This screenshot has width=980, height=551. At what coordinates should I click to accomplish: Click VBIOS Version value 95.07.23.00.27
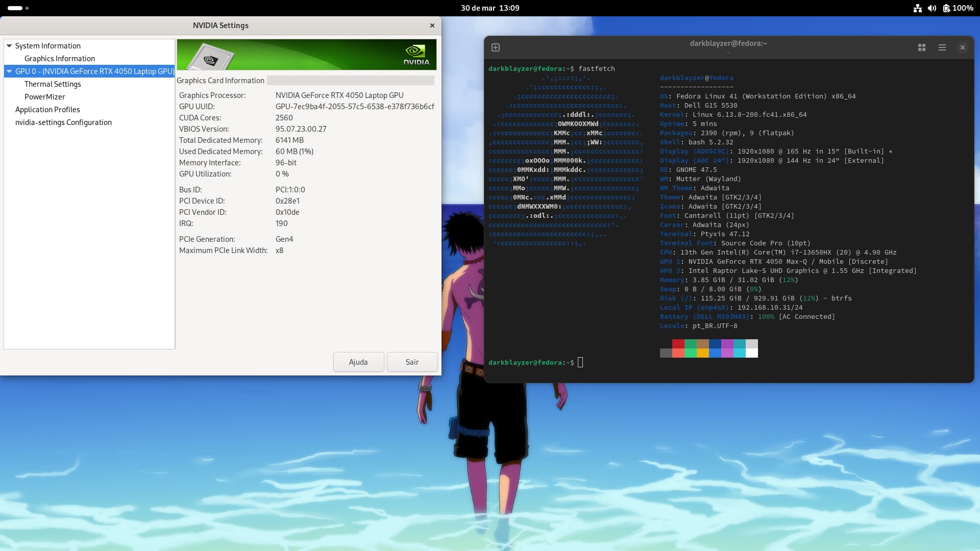(301, 129)
